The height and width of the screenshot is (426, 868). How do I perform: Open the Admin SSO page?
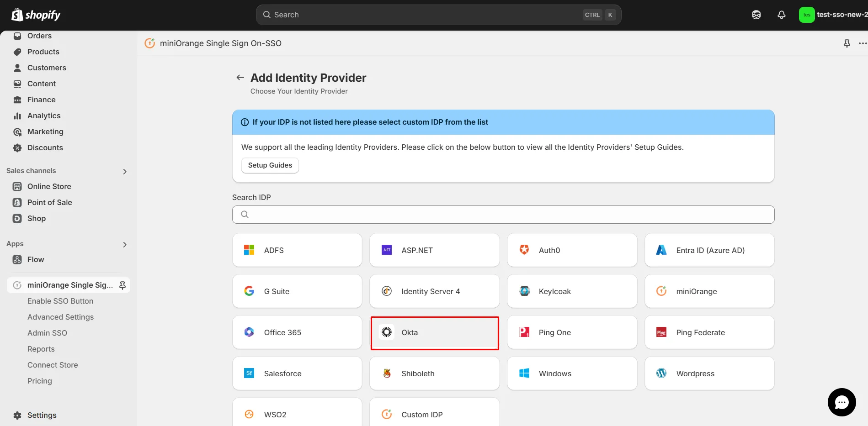point(47,333)
